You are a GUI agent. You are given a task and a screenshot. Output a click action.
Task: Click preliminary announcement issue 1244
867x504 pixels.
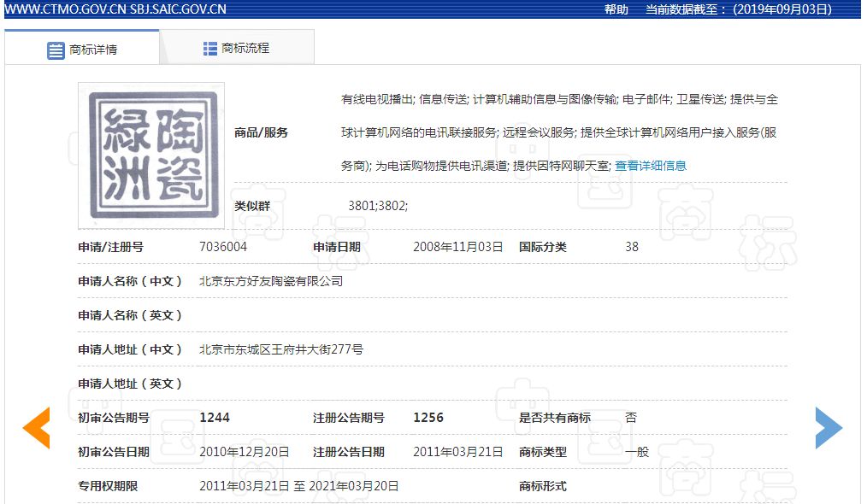click(215, 417)
